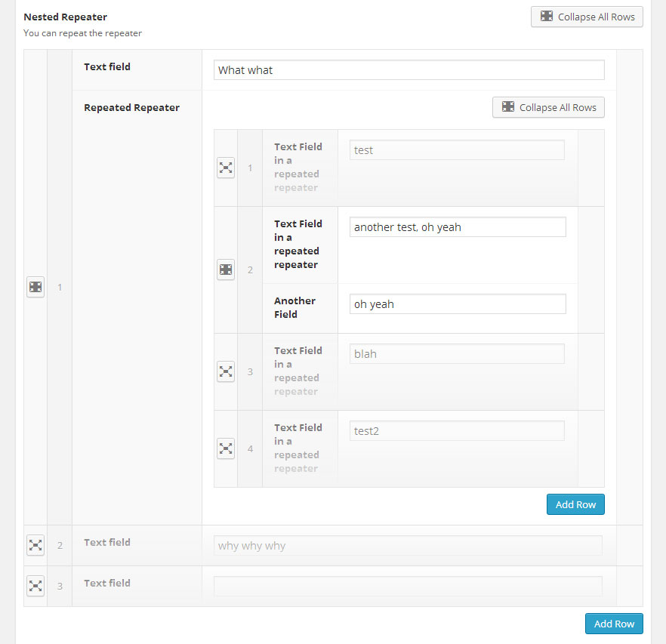Click the collapsed 'test2' input field
The image size is (666, 644).
[x=457, y=431]
